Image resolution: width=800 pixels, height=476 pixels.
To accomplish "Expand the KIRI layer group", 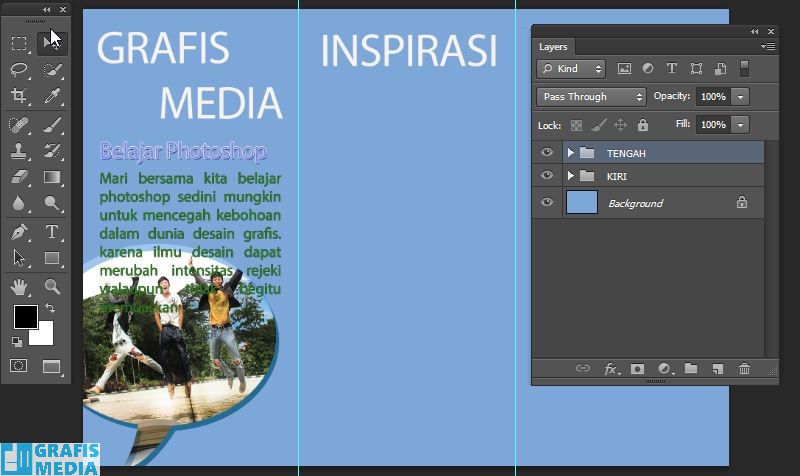I will pyautogui.click(x=570, y=176).
